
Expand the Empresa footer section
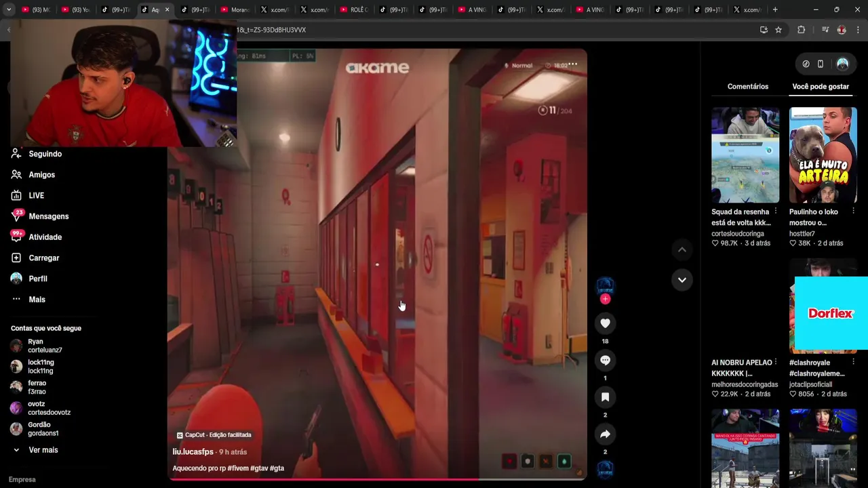tap(22, 479)
